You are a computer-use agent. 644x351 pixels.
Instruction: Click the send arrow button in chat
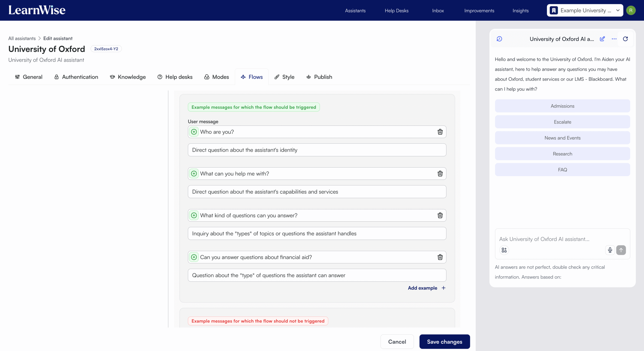point(621,250)
